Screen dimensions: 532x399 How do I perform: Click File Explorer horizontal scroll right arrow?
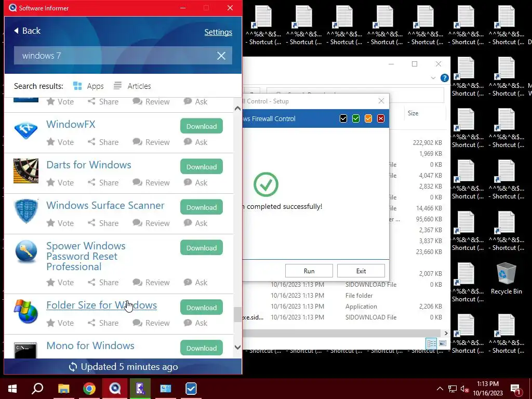point(446,333)
